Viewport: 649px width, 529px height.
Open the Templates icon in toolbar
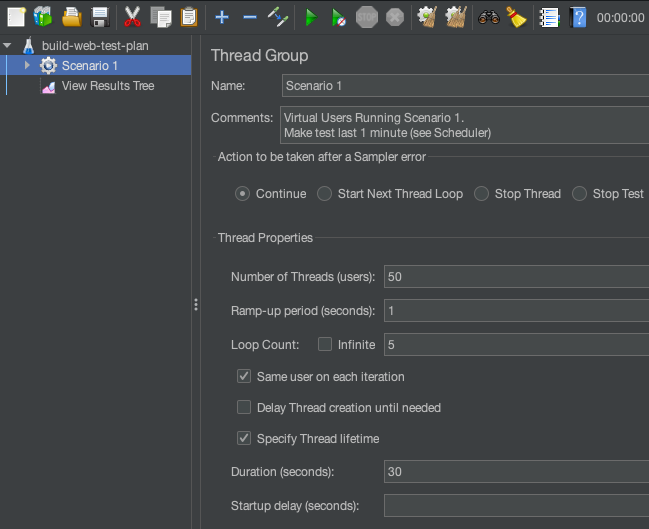[42, 17]
